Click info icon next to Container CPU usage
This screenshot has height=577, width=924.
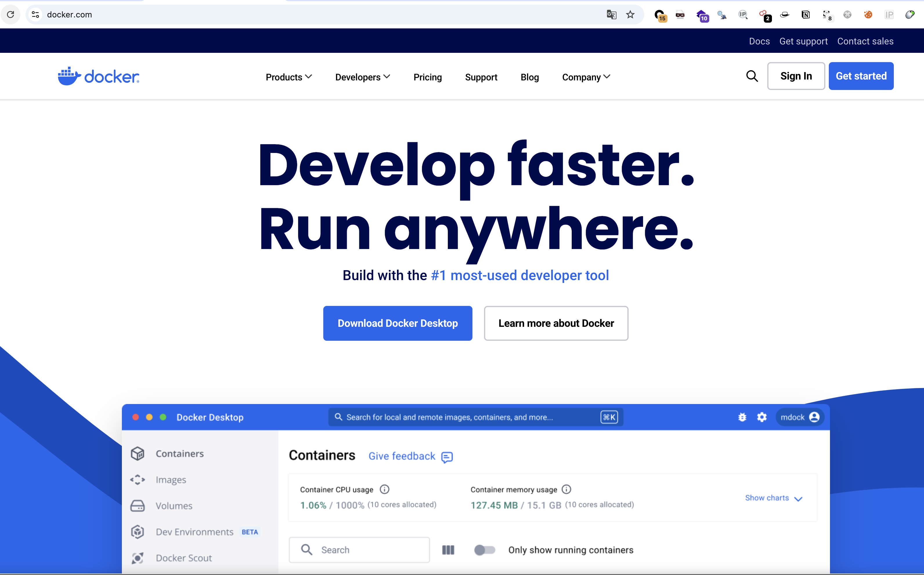click(x=385, y=489)
